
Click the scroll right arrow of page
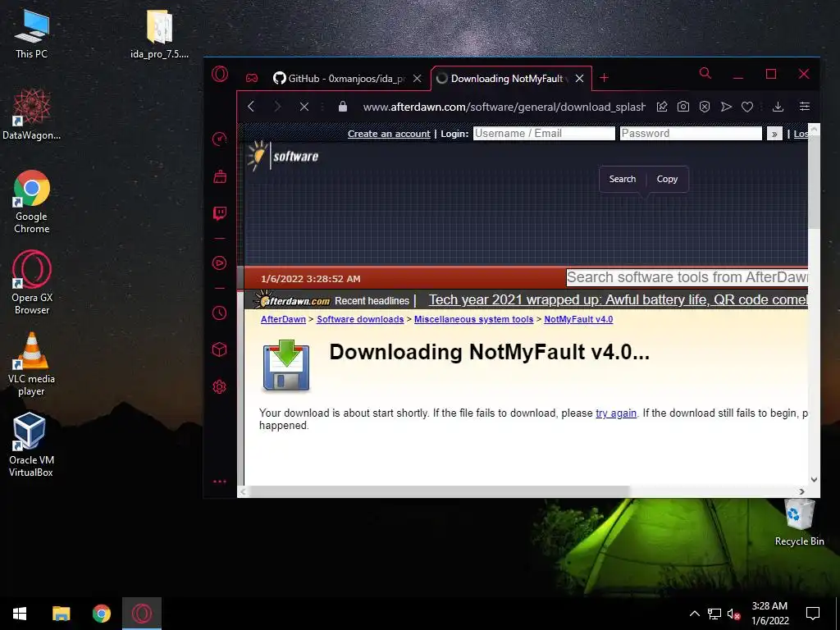[802, 491]
